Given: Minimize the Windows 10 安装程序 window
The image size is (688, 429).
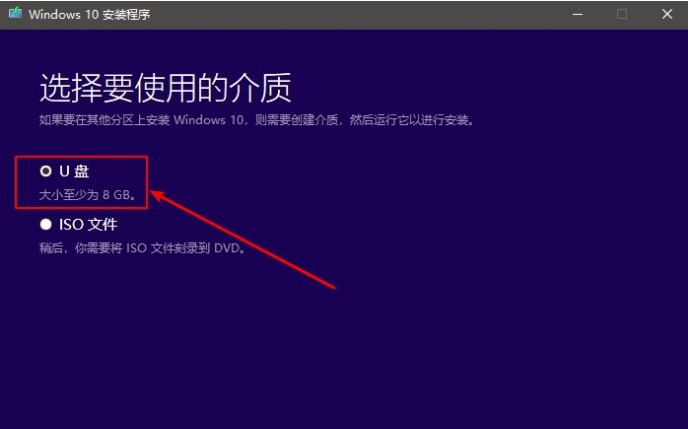Looking at the screenshot, I should [x=577, y=14].
